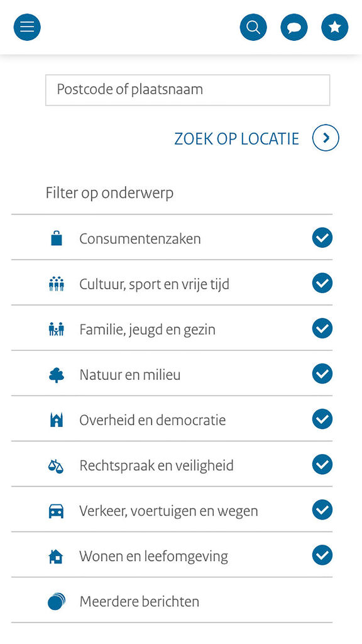This screenshot has height=644, width=362.
Task: Click Rechtspraak en veiligheid text
Action: tap(156, 466)
